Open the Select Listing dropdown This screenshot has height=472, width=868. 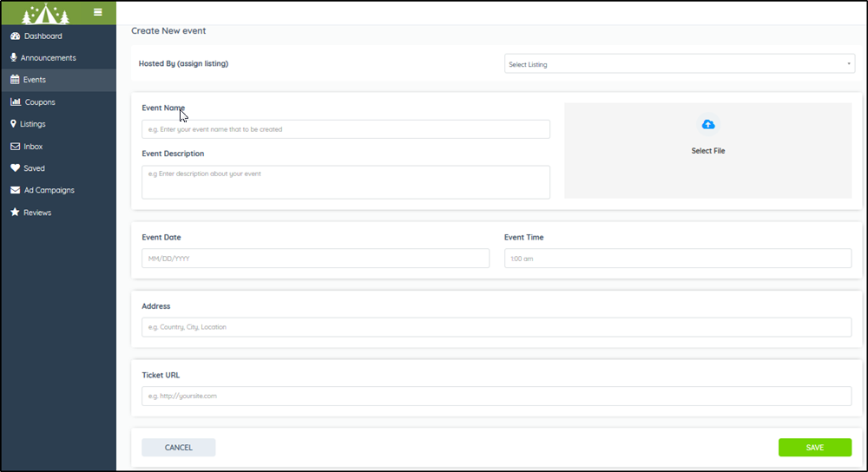[x=680, y=63]
